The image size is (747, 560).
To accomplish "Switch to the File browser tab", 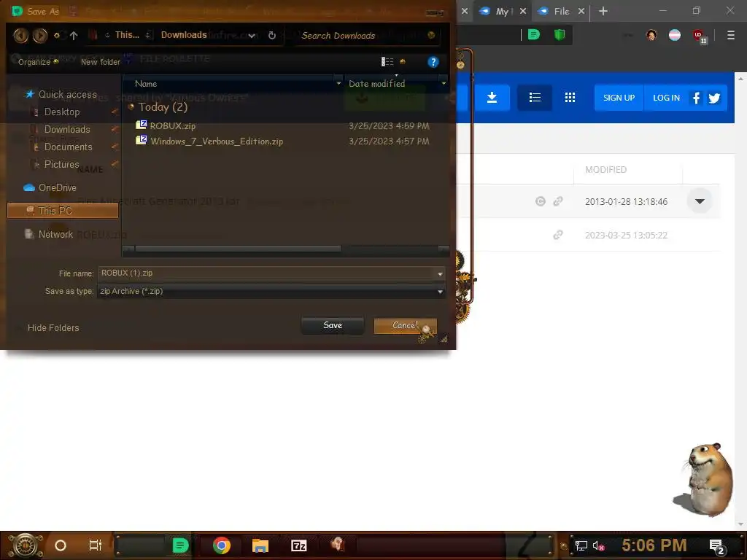I will tap(561, 11).
